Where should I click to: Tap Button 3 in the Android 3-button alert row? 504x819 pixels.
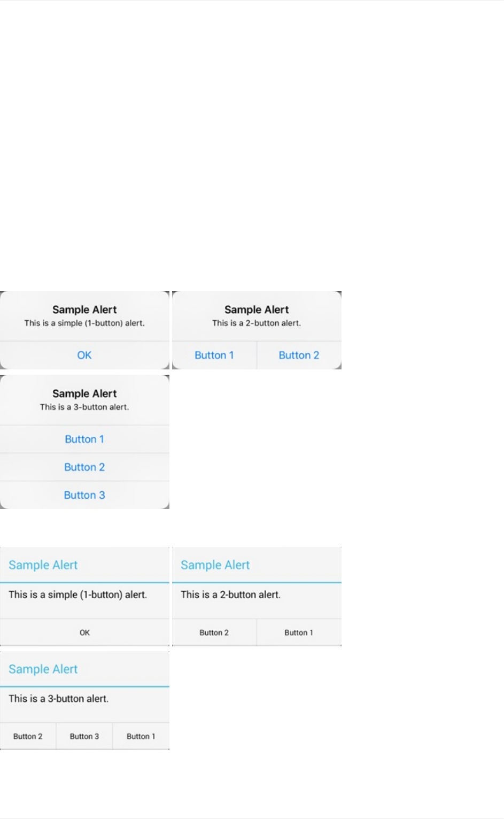[x=84, y=736]
